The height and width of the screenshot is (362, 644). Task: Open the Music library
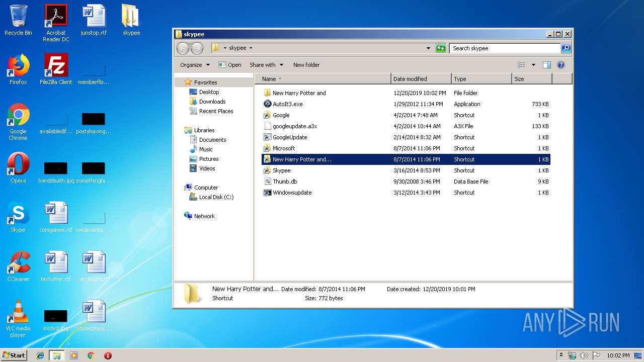pyautogui.click(x=205, y=149)
